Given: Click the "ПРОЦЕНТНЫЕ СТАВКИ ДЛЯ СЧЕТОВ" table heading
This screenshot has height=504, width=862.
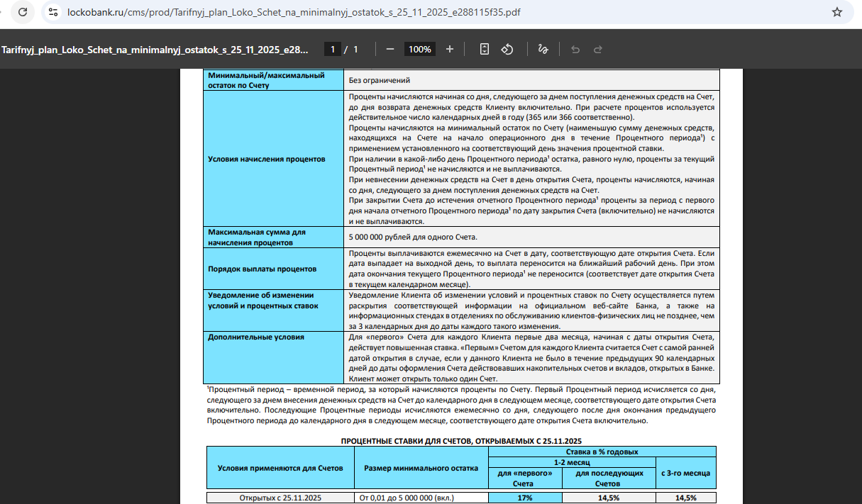Looking at the screenshot, I should coord(461,440).
